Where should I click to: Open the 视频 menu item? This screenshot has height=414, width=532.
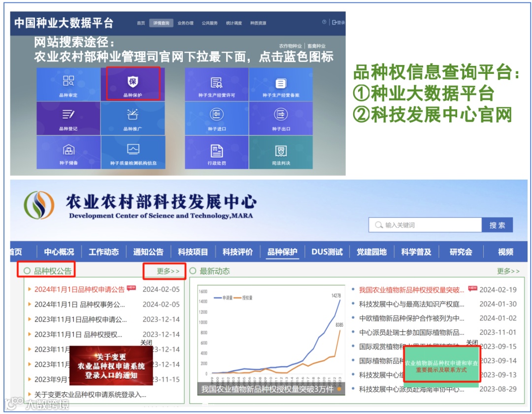pos(505,252)
